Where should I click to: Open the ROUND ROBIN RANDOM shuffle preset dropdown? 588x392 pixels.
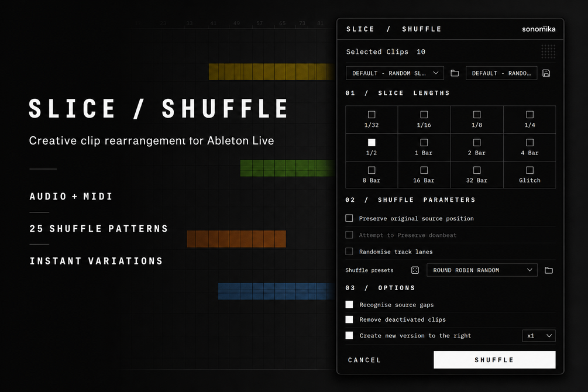pos(482,270)
